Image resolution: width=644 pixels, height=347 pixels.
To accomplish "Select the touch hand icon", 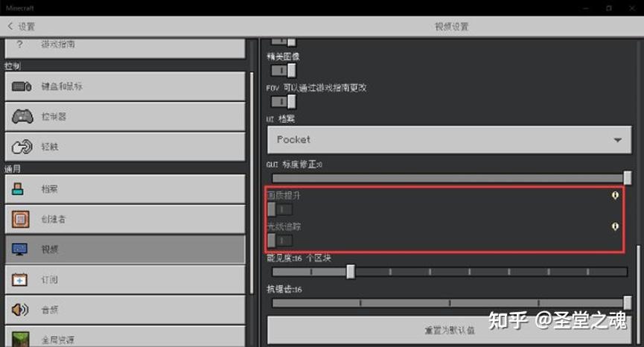I will (x=22, y=147).
